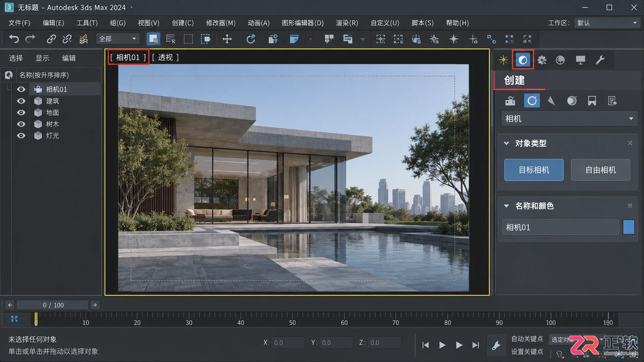Toggle visibility of the 灯光 row
Image resolution: width=644 pixels, height=362 pixels.
pos(21,135)
